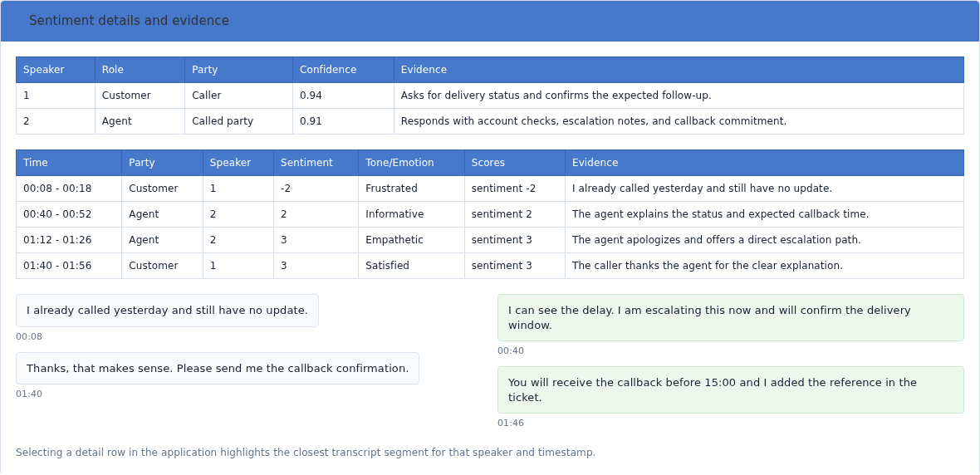Image resolution: width=980 pixels, height=475 pixels.
Task: Click the Informative tone cell
Action: 411,214
